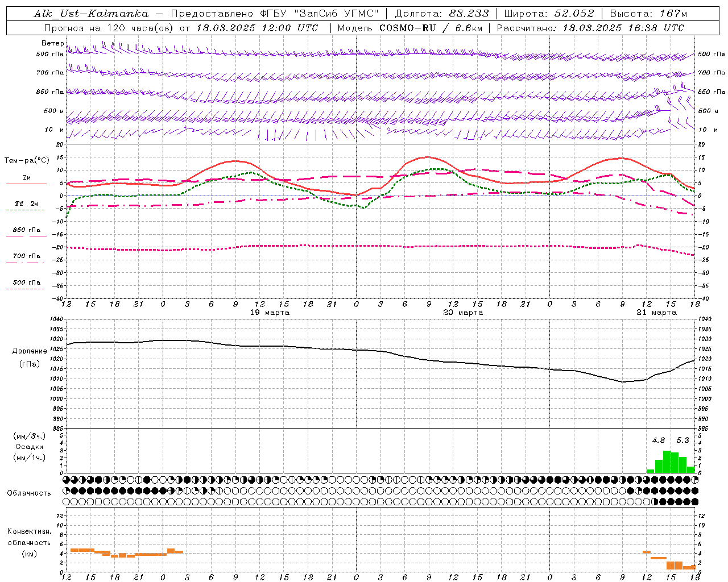Select the latitude value 52.052

click(x=574, y=14)
